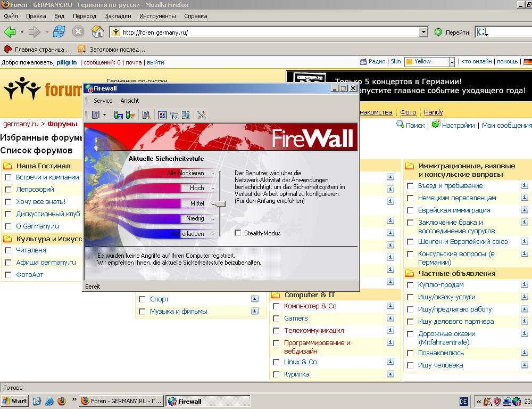The width and height of the screenshot is (532, 409).
Task: Click info icon next to Спорт
Action: [254, 299]
